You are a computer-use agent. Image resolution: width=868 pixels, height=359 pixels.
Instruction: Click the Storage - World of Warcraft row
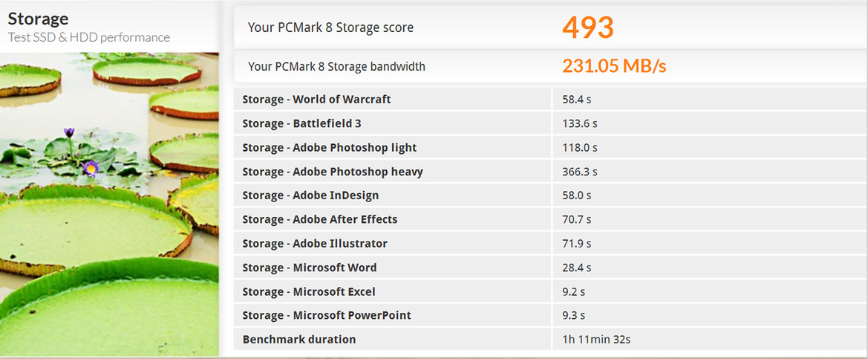click(x=550, y=100)
